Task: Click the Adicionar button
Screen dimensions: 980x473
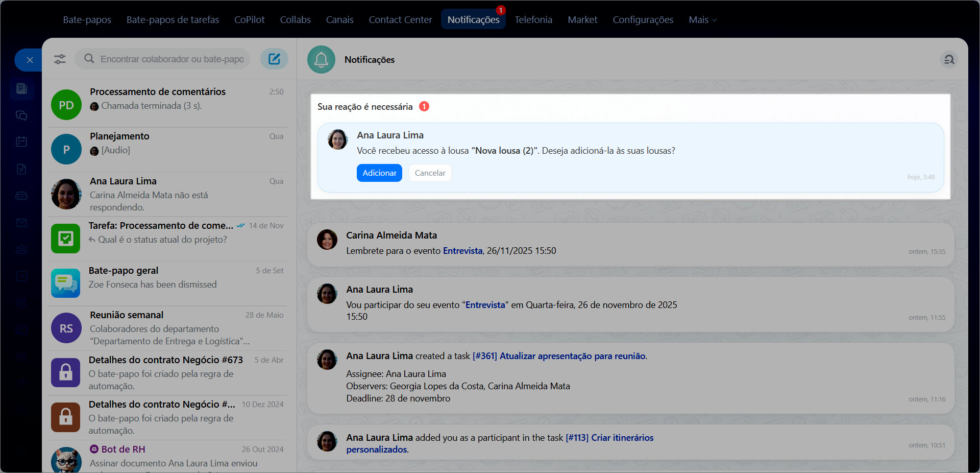Action: coord(379,173)
